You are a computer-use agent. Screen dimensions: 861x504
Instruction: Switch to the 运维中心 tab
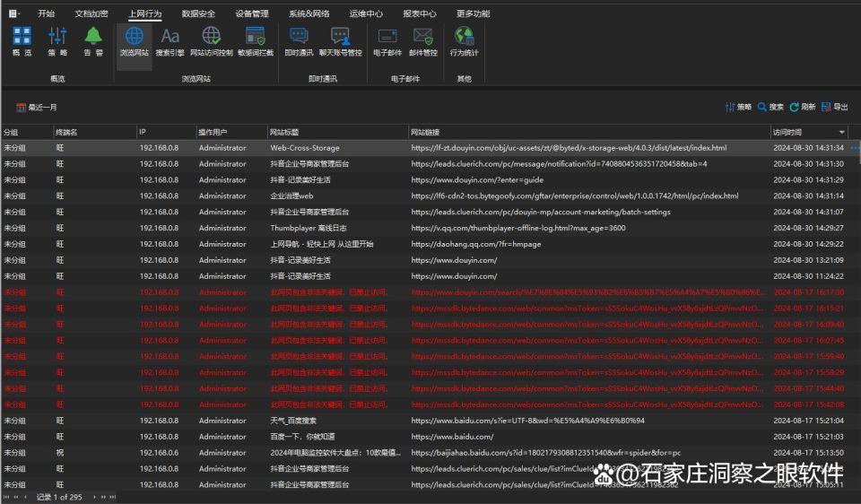pyautogui.click(x=366, y=13)
